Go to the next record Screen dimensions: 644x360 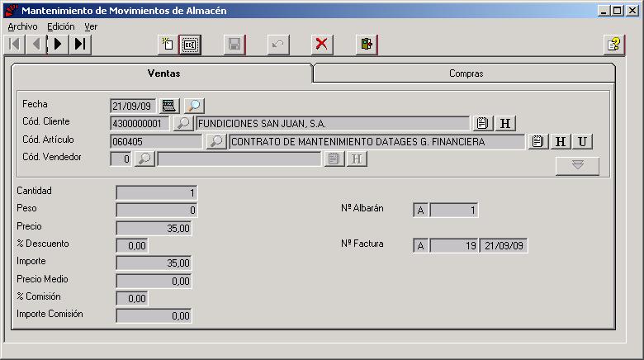58,44
